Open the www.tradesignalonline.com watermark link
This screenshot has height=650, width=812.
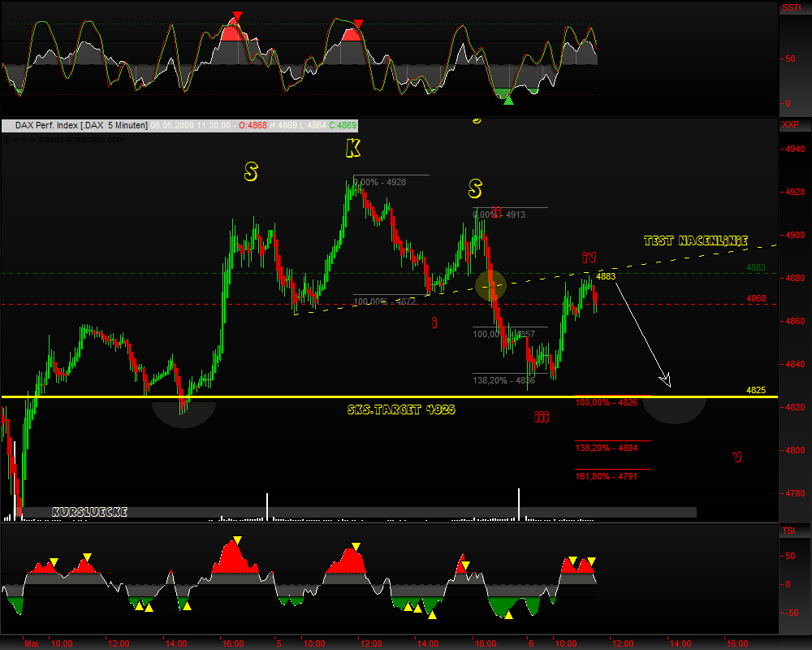coord(63,137)
